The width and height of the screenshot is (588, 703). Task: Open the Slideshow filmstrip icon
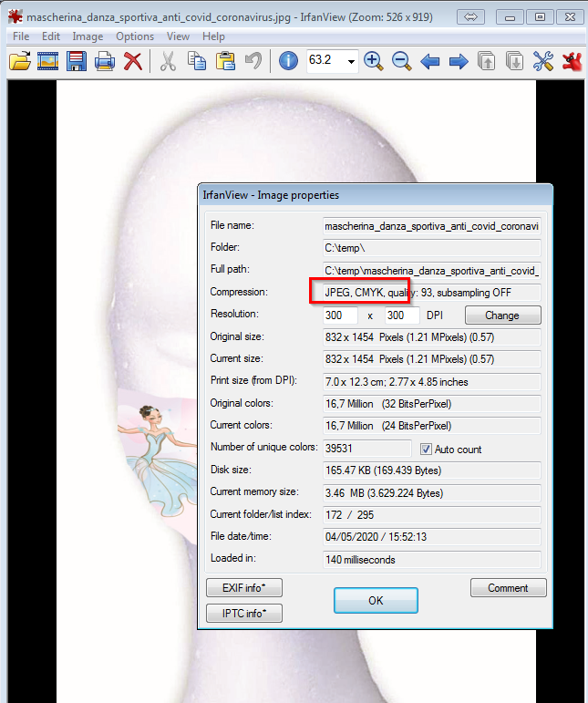tap(48, 60)
